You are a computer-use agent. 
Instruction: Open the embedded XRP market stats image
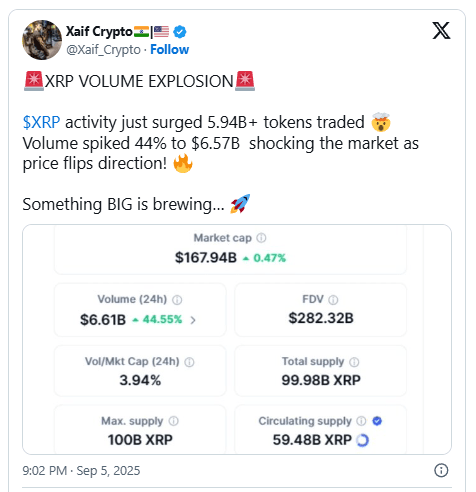click(x=237, y=339)
